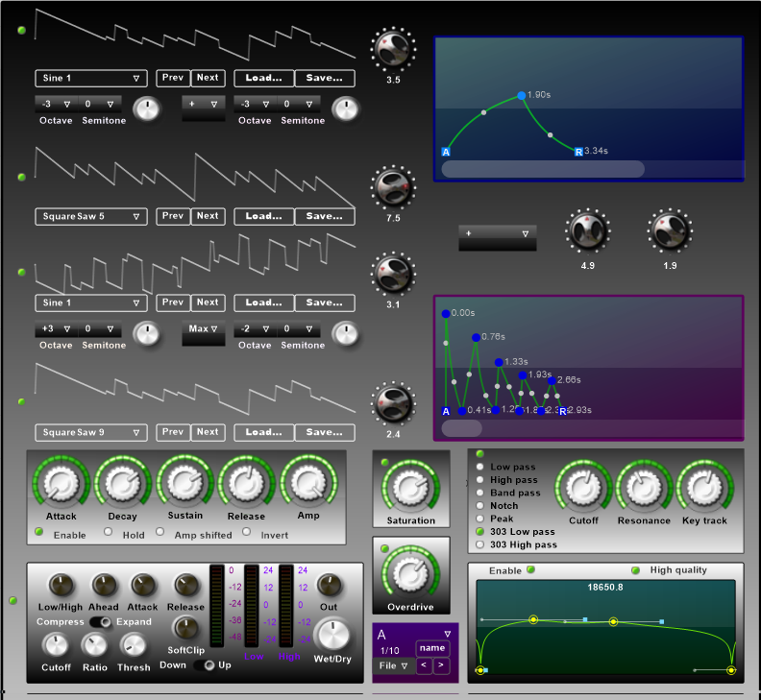Enable the Amp shifted option

[x=160, y=532]
